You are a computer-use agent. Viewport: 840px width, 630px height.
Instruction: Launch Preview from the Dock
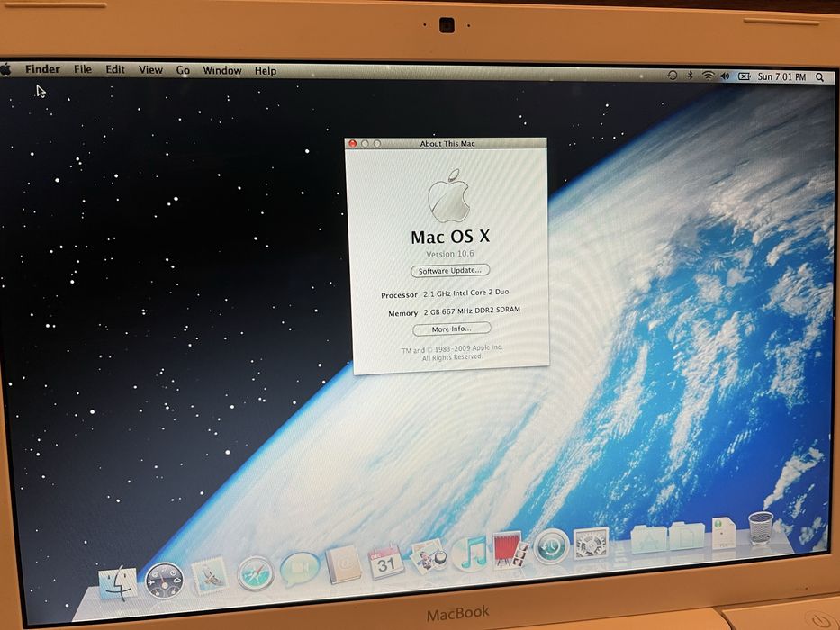[428, 557]
